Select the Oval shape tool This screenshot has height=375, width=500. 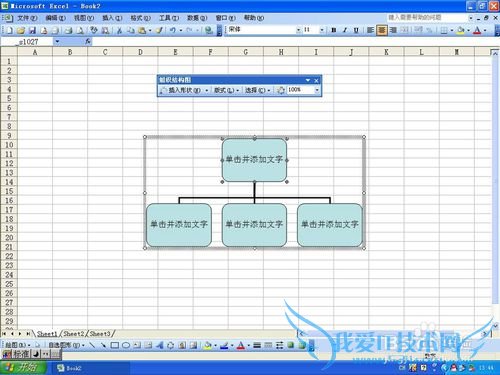126,345
